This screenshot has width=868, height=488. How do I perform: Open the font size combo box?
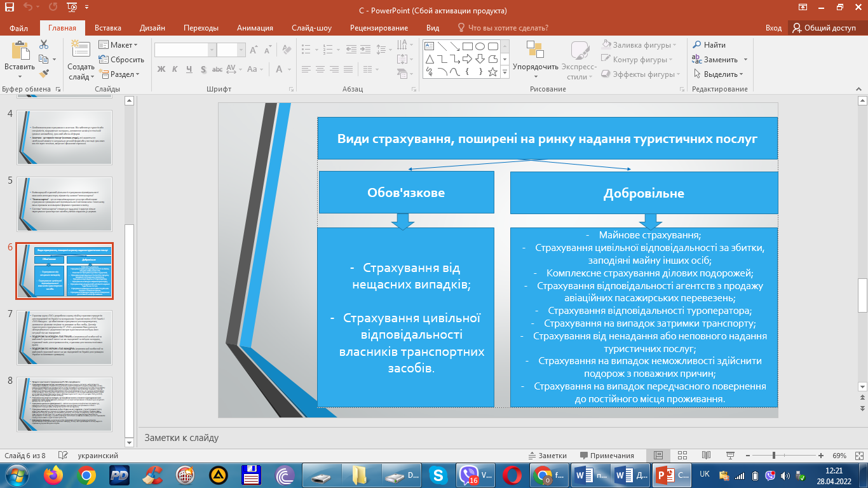[231, 50]
